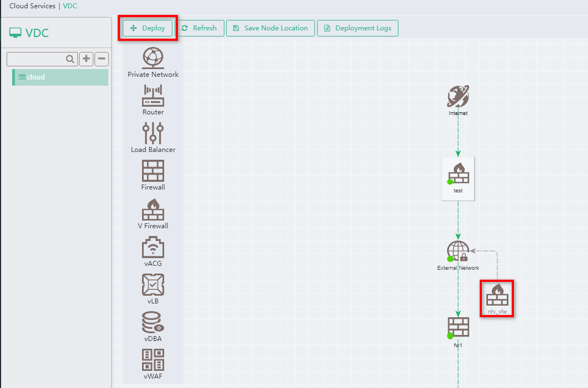Click the Refresh toolbar button
588x388 pixels.
tap(201, 28)
